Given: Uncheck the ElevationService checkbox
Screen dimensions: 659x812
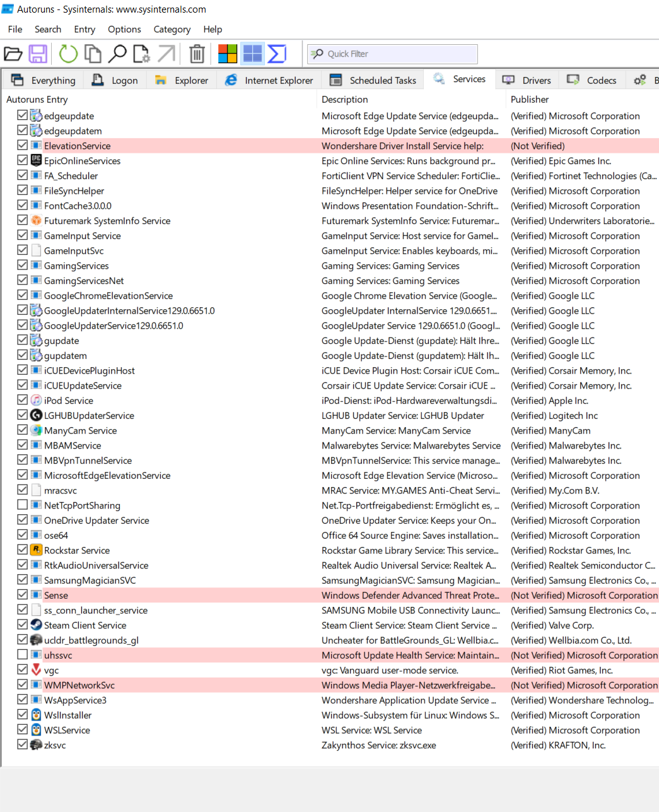Looking at the screenshot, I should click(23, 145).
